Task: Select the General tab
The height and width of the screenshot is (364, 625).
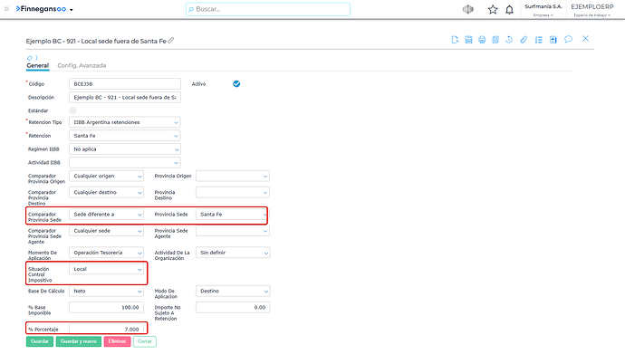Action: [x=37, y=65]
